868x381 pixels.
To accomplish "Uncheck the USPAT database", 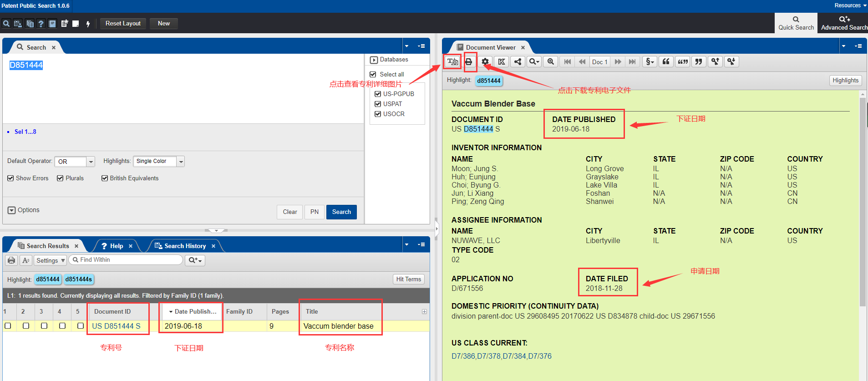I will [x=377, y=104].
